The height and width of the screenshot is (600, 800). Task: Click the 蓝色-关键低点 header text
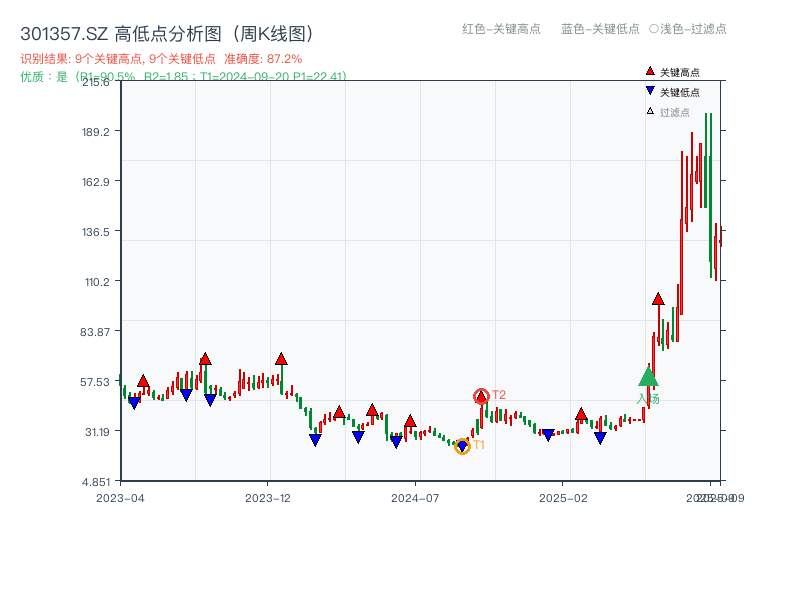point(600,29)
